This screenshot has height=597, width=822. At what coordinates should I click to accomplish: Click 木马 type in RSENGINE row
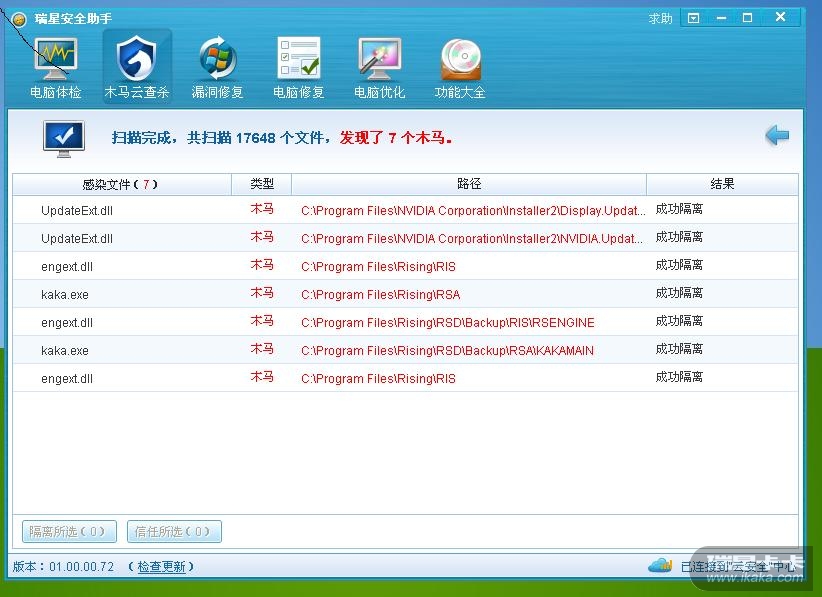click(262, 321)
